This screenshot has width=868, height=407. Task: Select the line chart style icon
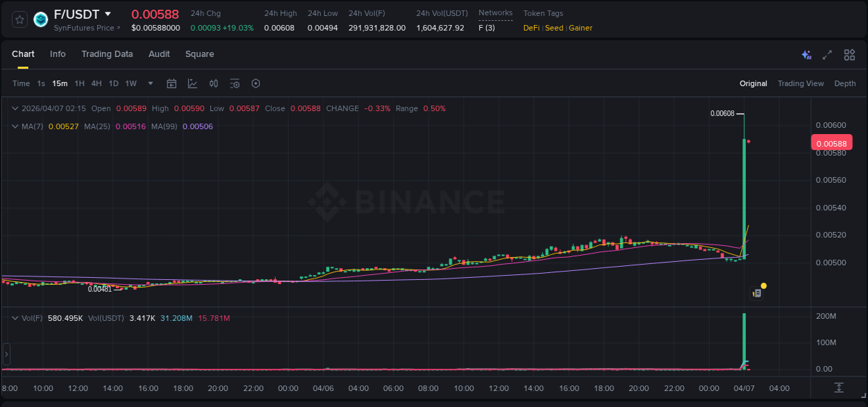coord(192,83)
